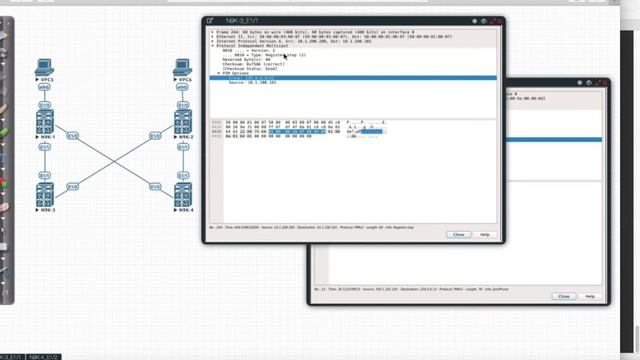The image size is (640, 360).
Task: Select the highlighted Group field row
Action: point(353,78)
